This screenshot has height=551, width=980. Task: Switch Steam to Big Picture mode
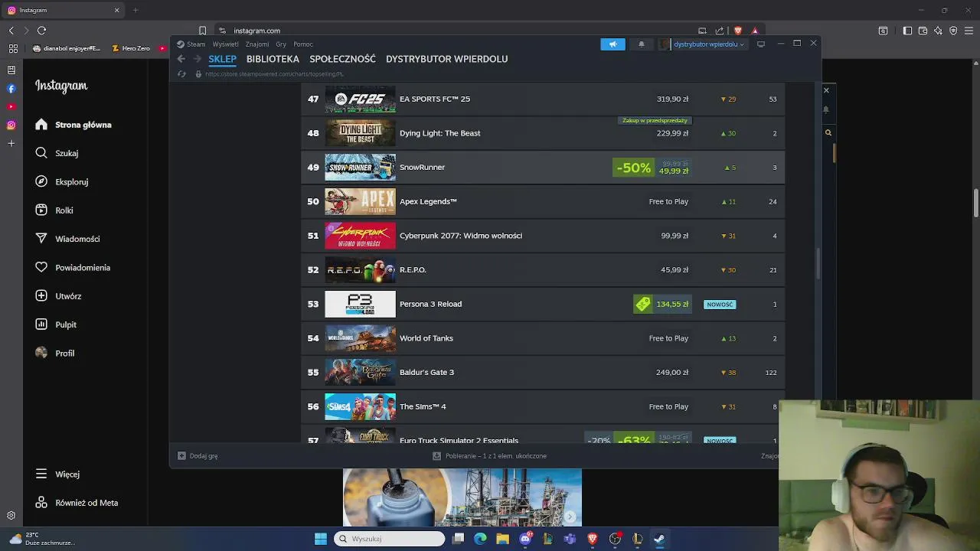pyautogui.click(x=760, y=44)
